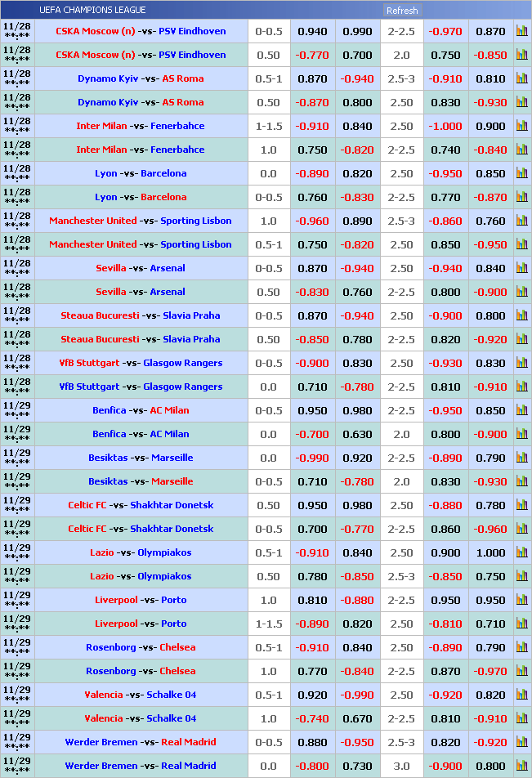Click chart icon in Valencia 1.0 handicap row

point(521,718)
